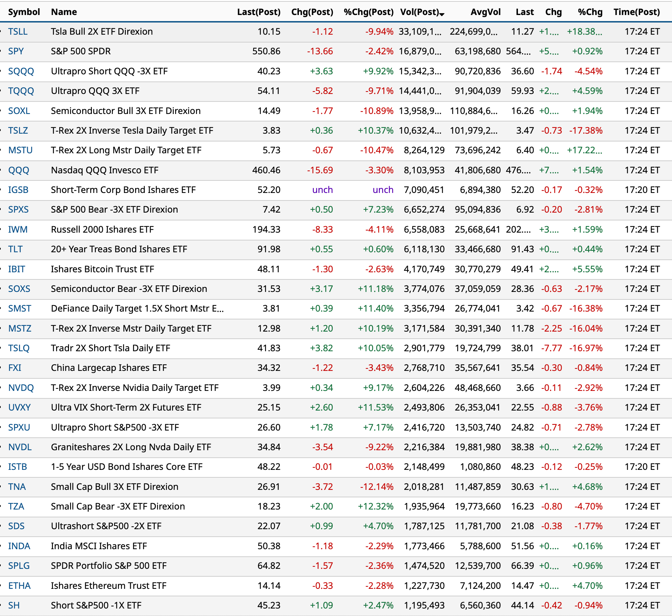Go to IGSB quote page link
672x616 pixels.
click(x=18, y=190)
